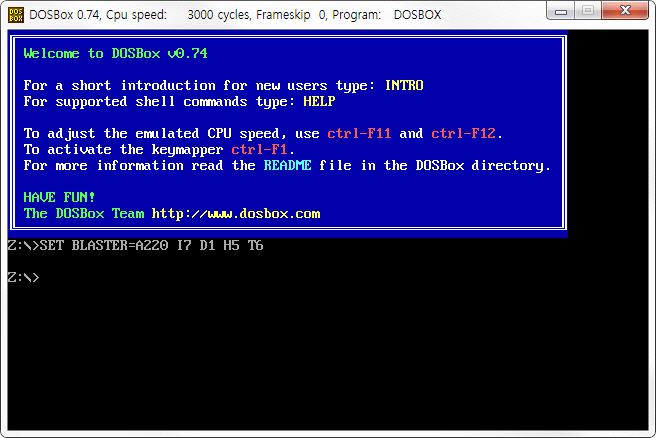The width and height of the screenshot is (656, 438).
Task: Click the yellow HELP command text
Action: [319, 101]
